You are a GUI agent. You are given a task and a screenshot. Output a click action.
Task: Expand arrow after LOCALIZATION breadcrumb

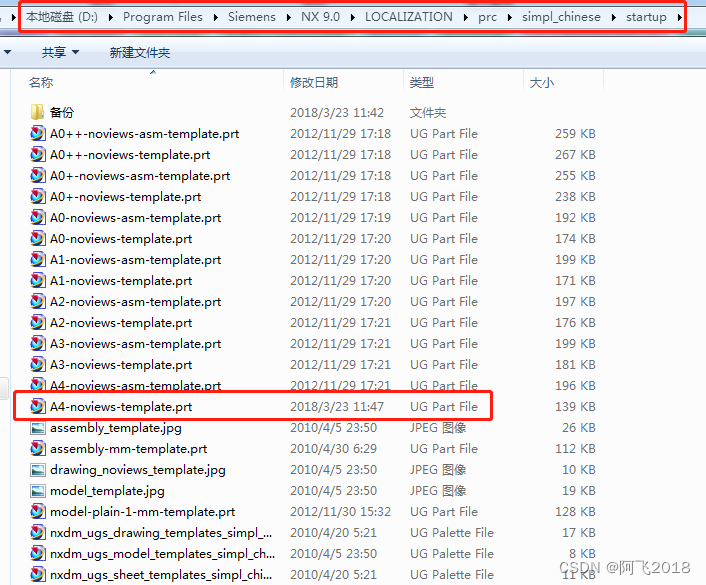(466, 18)
